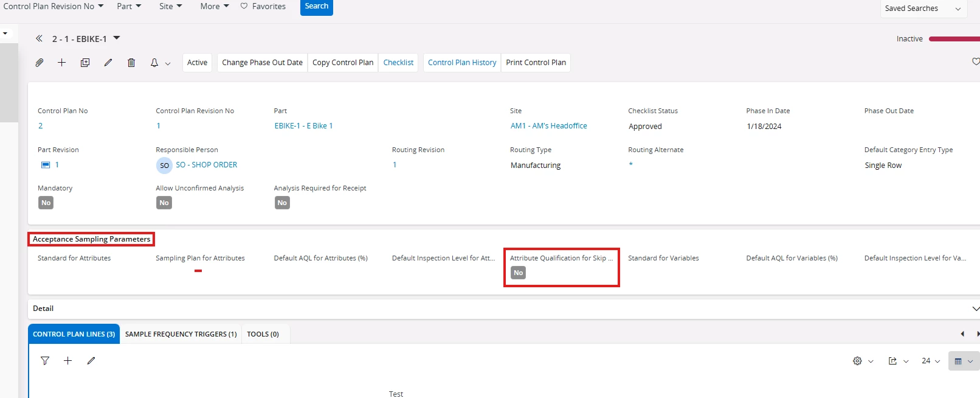Screen dimensions: 980x398
Task: Toggle Attribute Qualification for Skip badge
Action: click(519, 273)
